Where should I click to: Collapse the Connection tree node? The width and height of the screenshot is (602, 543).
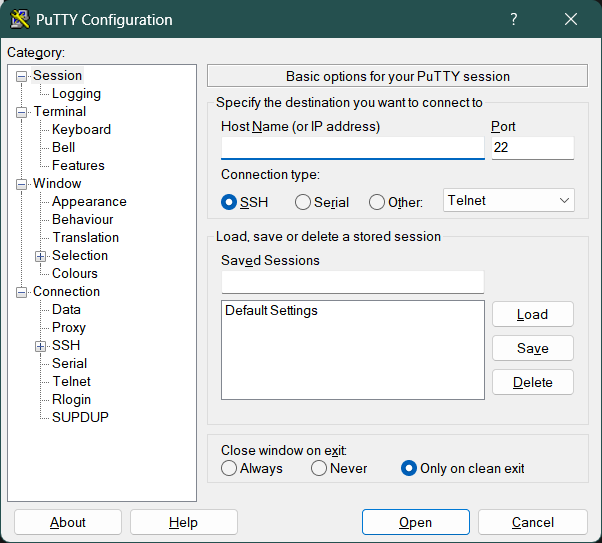coord(22,292)
